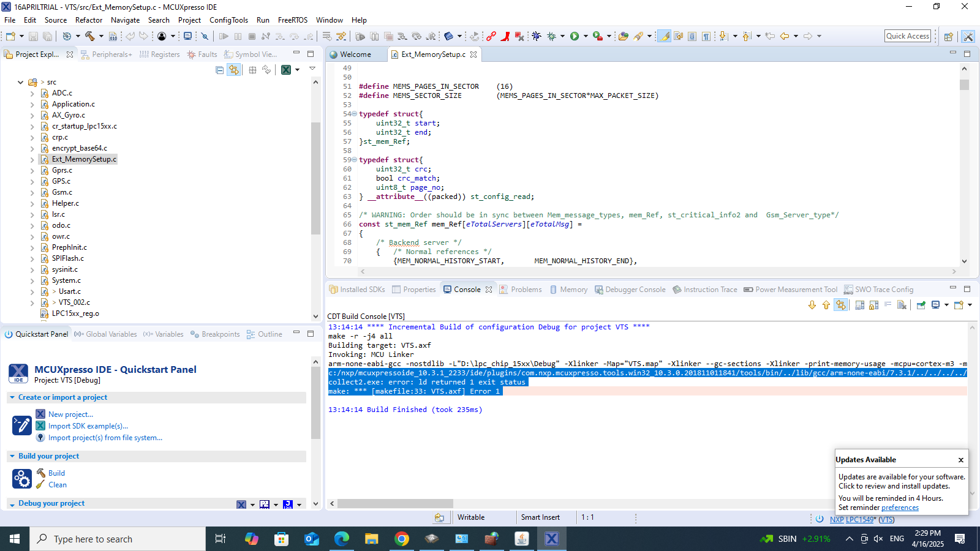Collapse Build your project section
This screenshot has width=980, height=551.
[12, 456]
